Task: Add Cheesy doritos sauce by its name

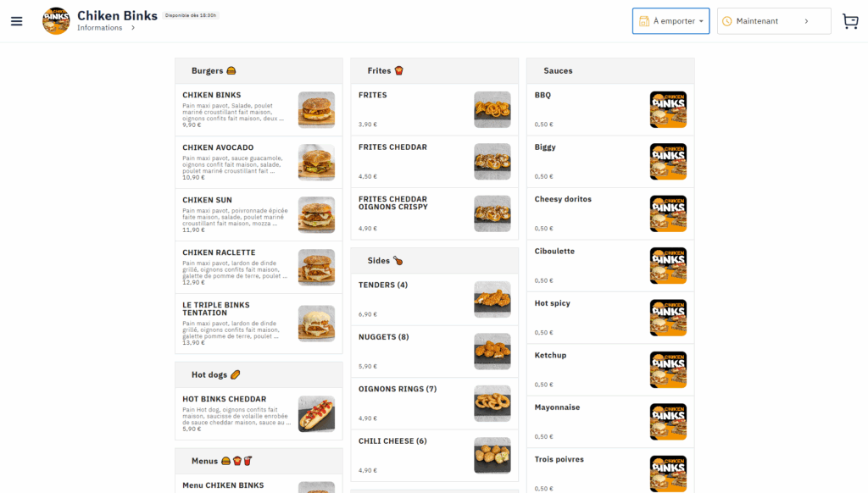Action: coord(563,199)
